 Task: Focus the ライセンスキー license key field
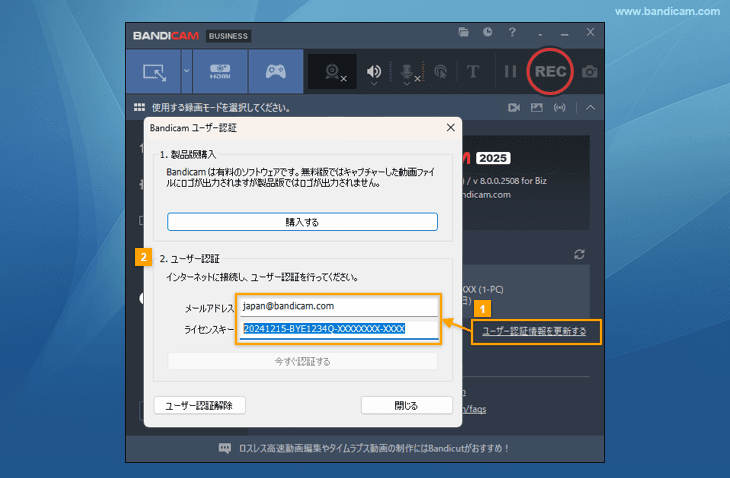click(x=339, y=329)
